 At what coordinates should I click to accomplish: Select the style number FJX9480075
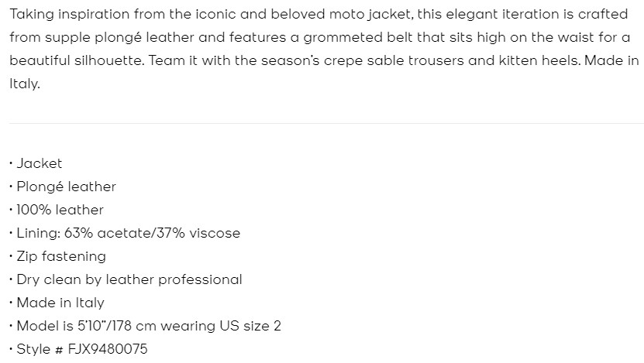tap(109, 349)
